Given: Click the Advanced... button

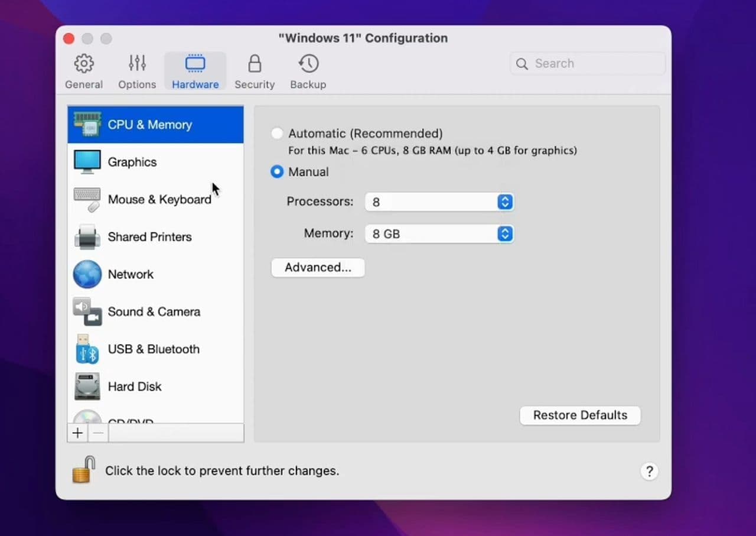Looking at the screenshot, I should [x=318, y=268].
